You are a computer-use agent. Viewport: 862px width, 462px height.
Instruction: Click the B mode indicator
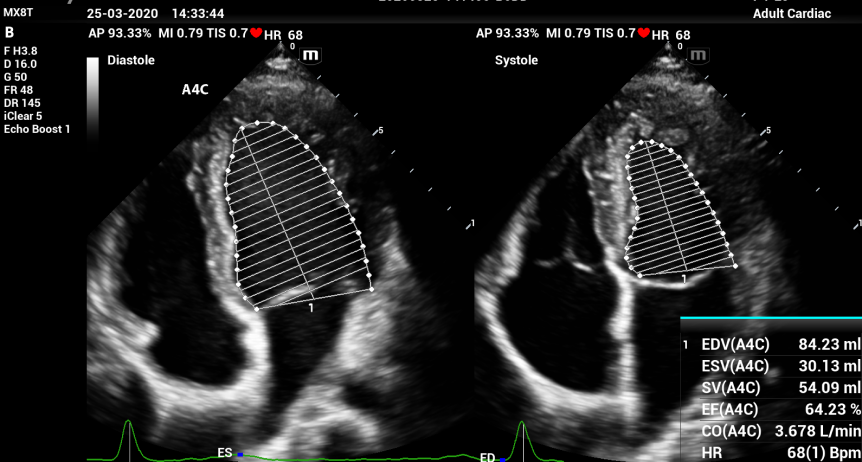point(9,32)
